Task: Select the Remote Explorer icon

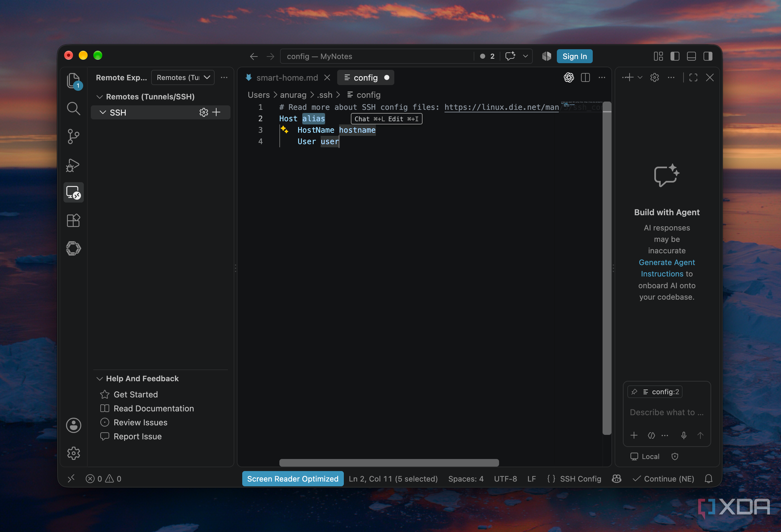Action: [73, 193]
